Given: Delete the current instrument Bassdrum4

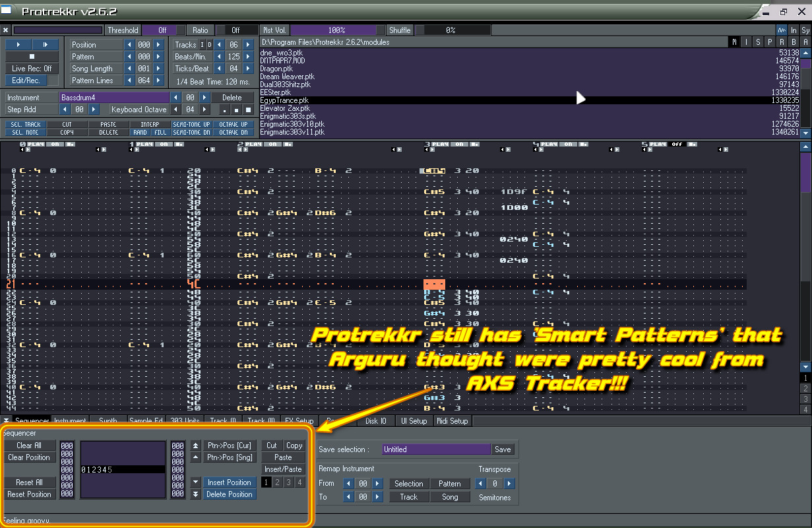Looking at the screenshot, I should click(232, 98).
